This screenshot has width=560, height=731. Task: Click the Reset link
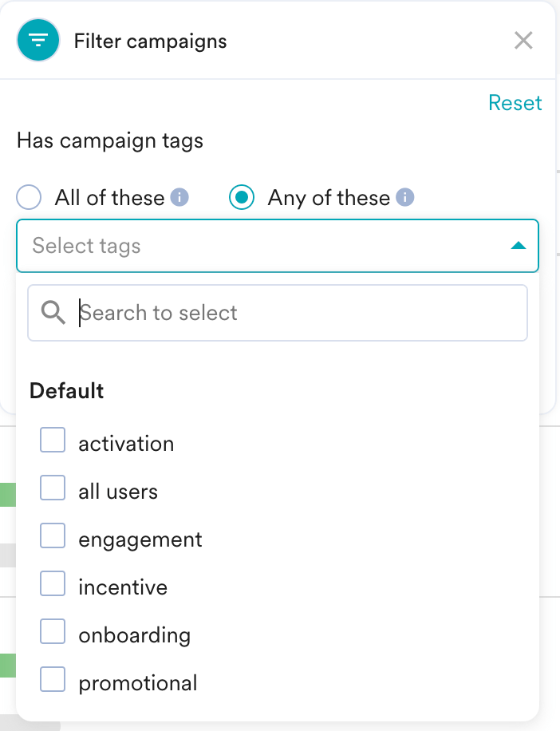515,103
